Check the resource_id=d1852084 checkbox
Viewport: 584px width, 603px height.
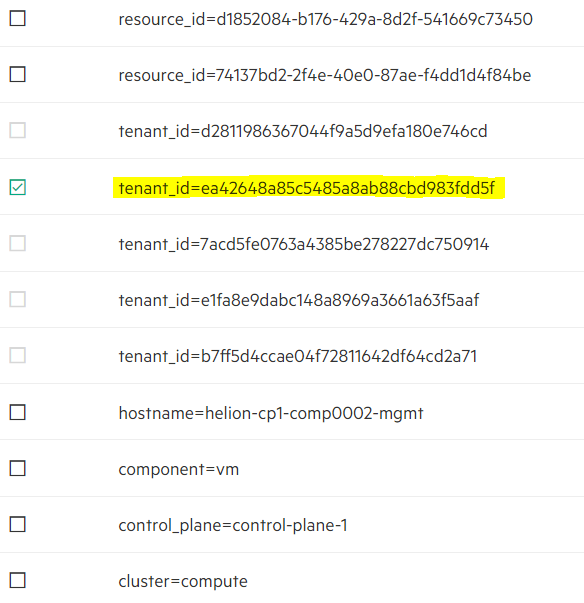click(18, 18)
